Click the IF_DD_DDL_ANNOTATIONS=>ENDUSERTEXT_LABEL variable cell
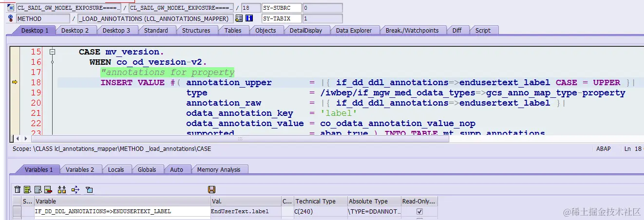Viewport: 644px width, 220px height. click(122, 211)
